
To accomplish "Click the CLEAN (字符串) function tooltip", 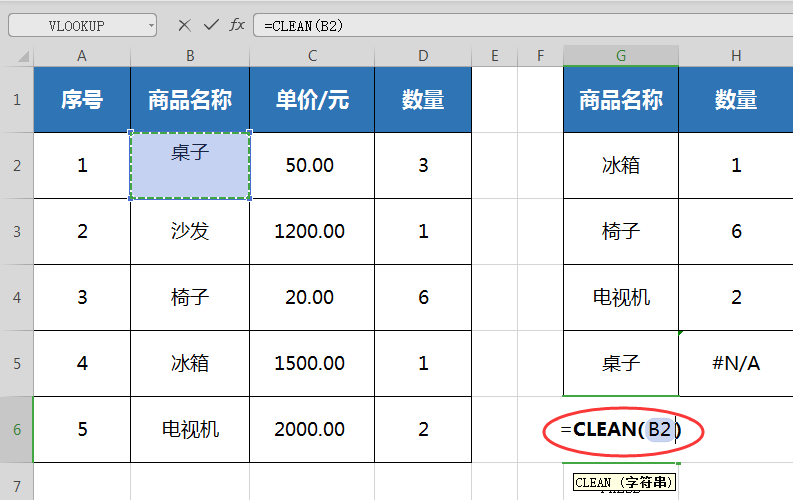I will coord(624,482).
